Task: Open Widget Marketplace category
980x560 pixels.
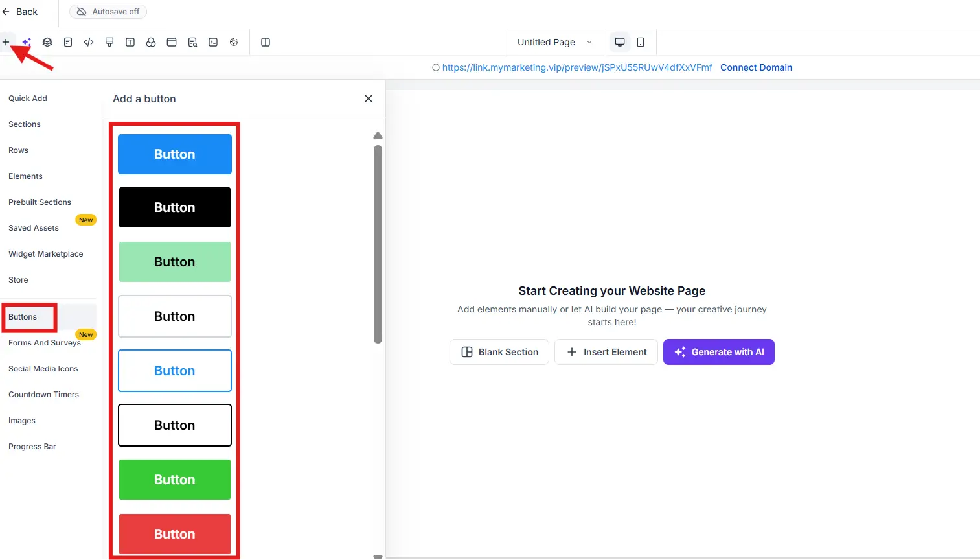Action: click(46, 254)
